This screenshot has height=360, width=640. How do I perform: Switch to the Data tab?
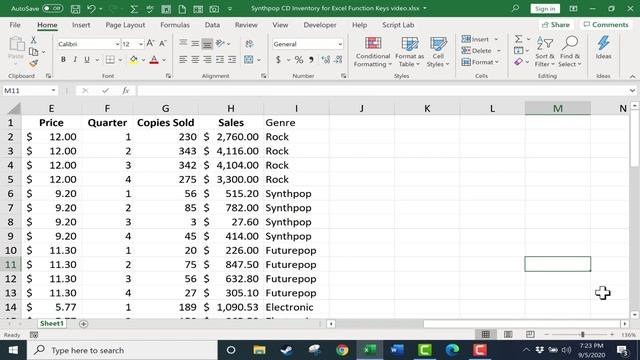(x=212, y=25)
